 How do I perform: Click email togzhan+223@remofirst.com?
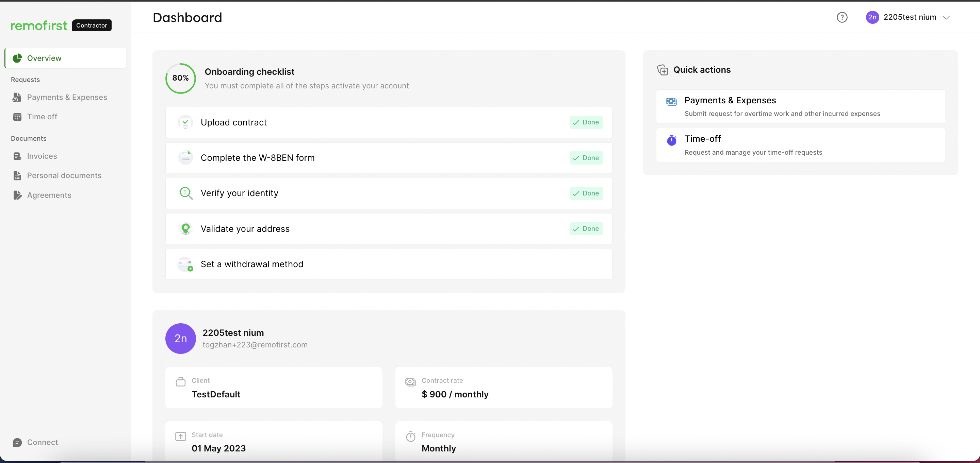(255, 345)
